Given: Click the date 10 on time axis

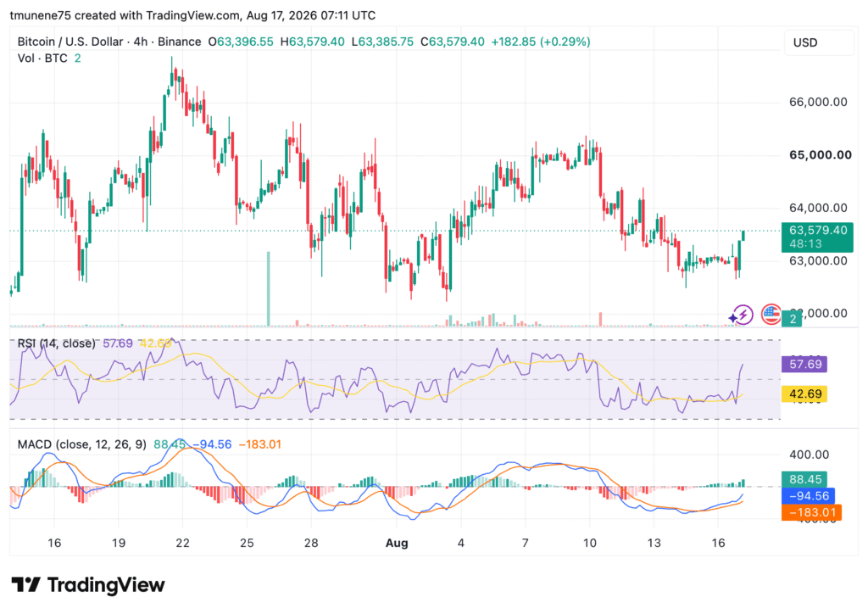Looking at the screenshot, I should coord(590,543).
